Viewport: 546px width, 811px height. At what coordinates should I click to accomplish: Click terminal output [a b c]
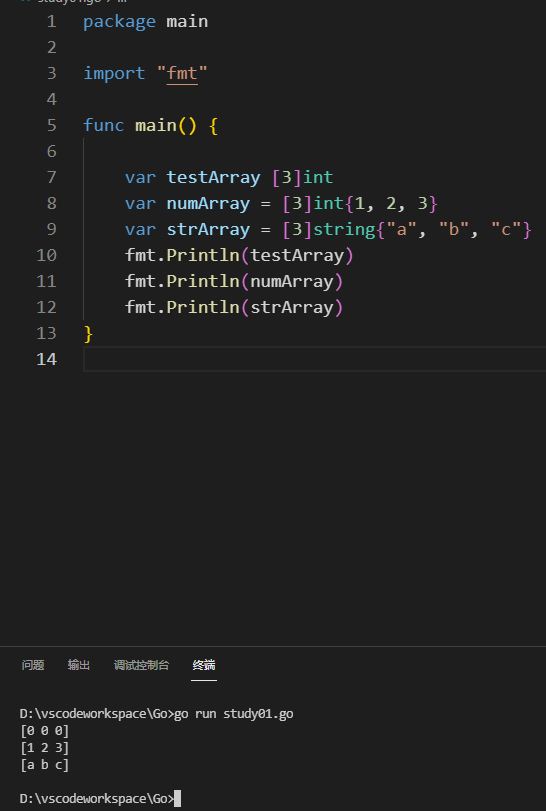[x=44, y=765]
